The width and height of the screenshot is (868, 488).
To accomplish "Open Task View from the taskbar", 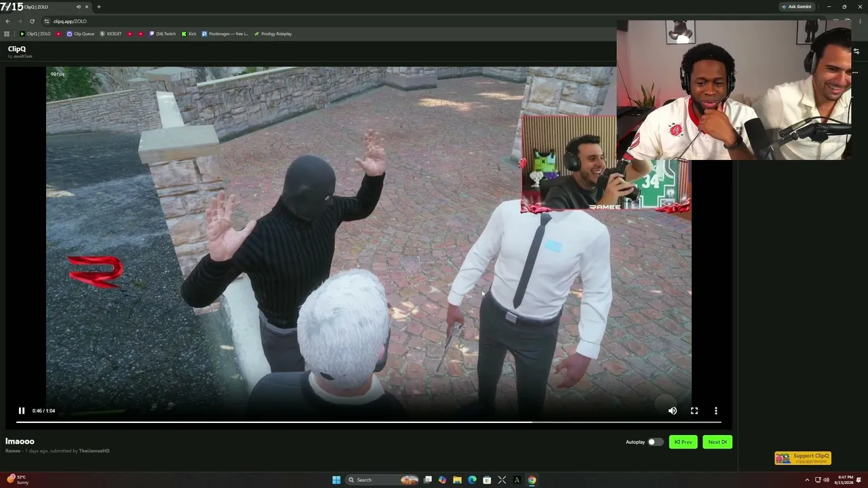I will 428,480.
